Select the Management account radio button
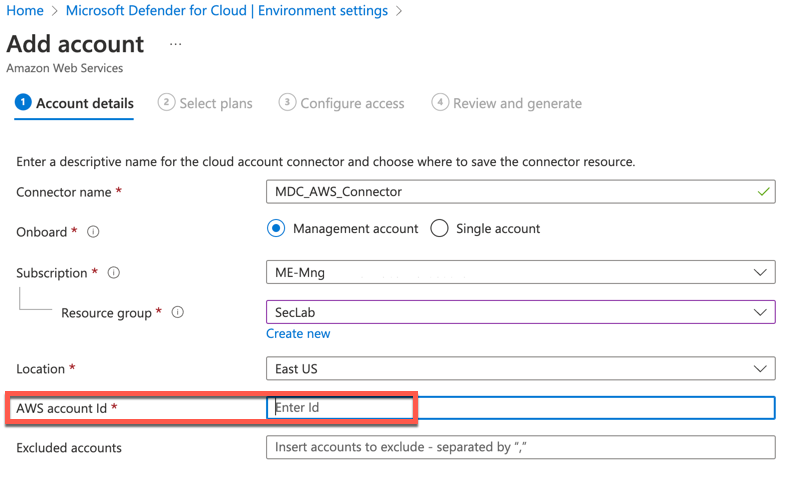The image size is (788, 488). pyautogui.click(x=276, y=228)
